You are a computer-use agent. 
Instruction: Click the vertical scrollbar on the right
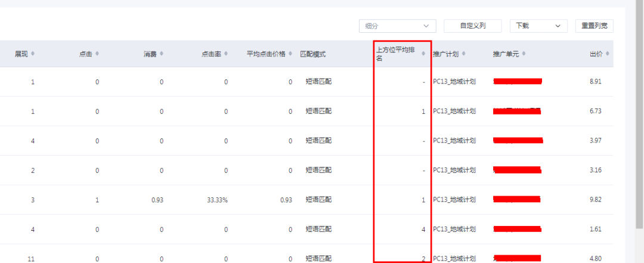(639, 119)
